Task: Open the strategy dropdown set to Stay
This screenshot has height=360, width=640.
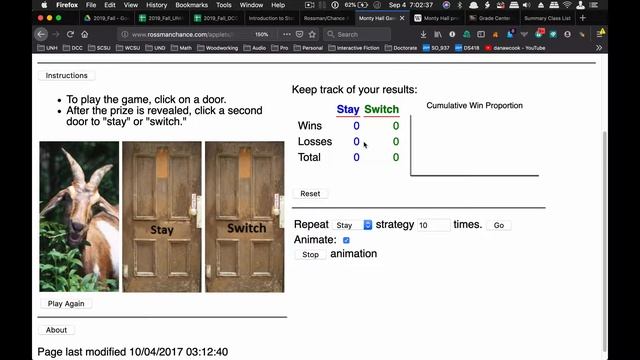Action: point(353,225)
